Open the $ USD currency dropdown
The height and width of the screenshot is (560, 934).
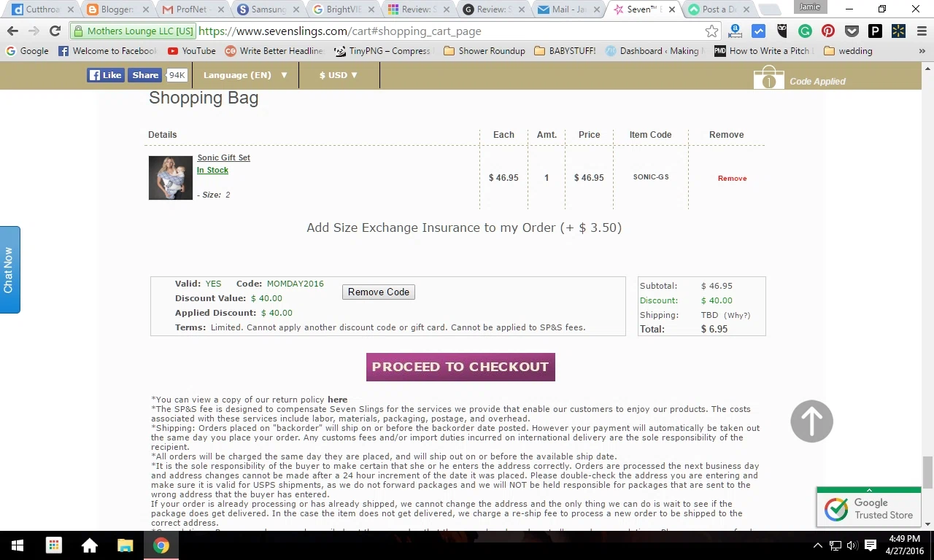coord(339,75)
